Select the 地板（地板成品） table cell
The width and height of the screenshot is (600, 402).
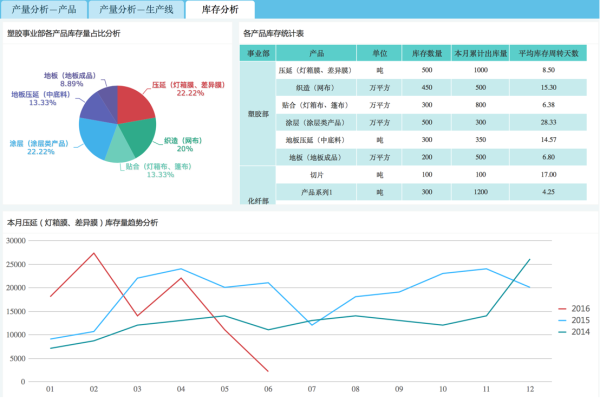point(316,157)
